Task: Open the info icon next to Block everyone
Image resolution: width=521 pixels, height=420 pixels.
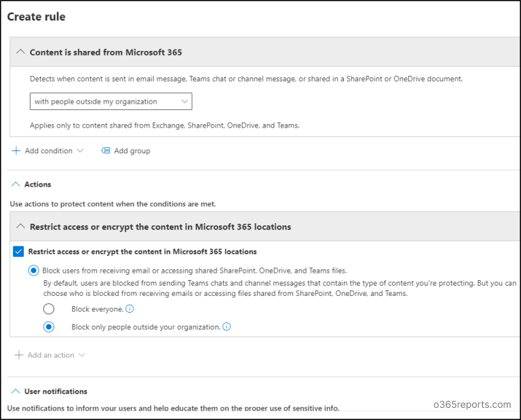Action: pyautogui.click(x=130, y=309)
